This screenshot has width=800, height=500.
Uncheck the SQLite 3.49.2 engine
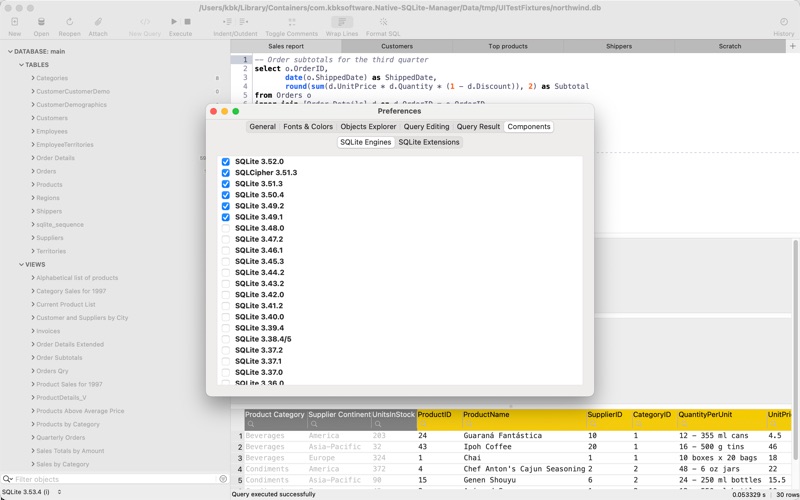coord(226,206)
